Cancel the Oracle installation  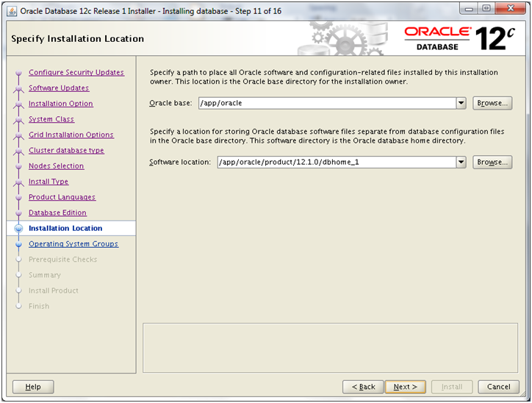(x=498, y=387)
